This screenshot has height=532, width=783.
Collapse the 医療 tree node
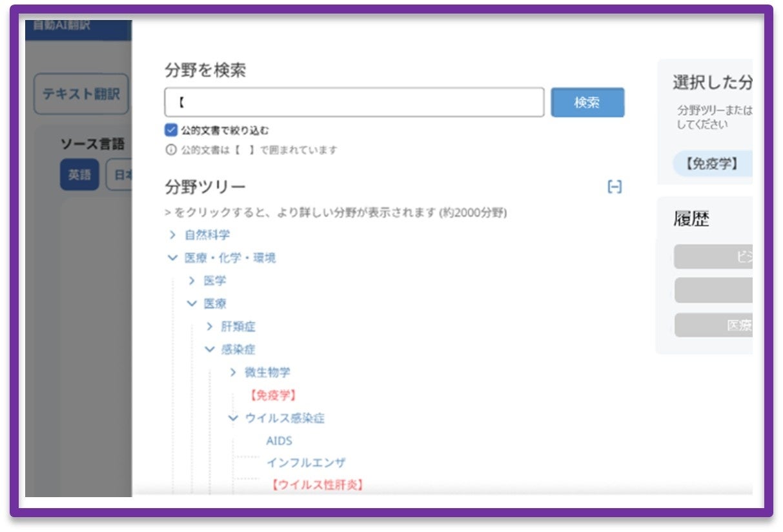click(192, 303)
